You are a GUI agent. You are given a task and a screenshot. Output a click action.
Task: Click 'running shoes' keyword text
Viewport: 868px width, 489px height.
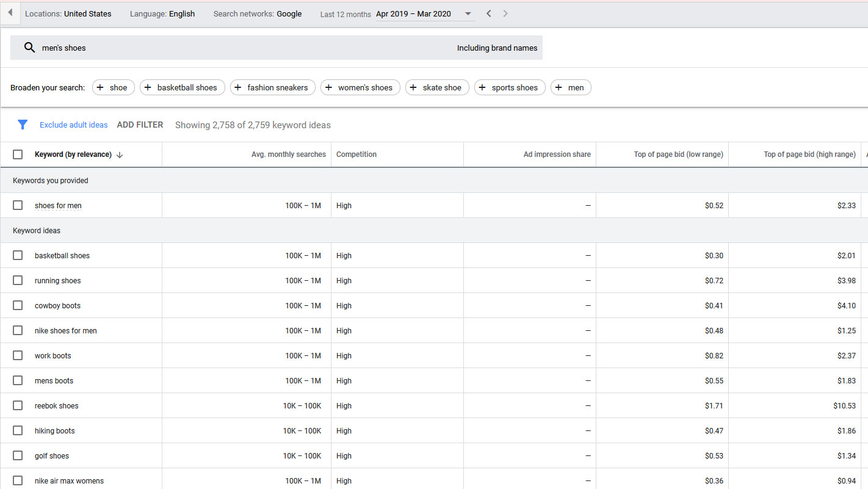click(57, 281)
